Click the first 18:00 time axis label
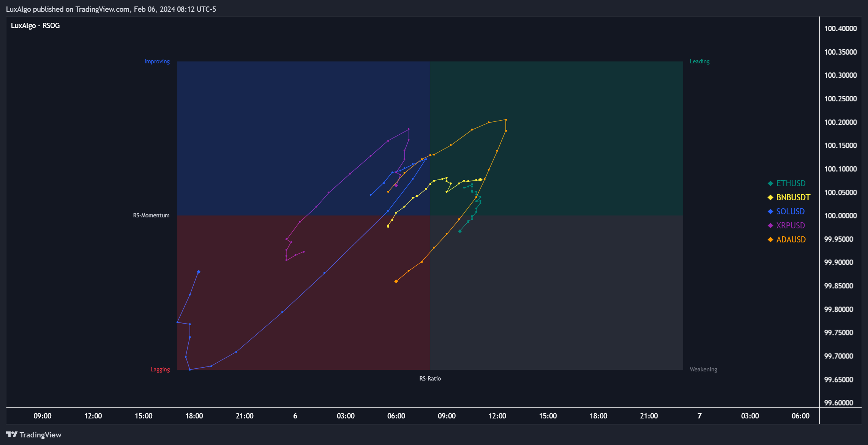The width and height of the screenshot is (868, 445). tap(194, 416)
